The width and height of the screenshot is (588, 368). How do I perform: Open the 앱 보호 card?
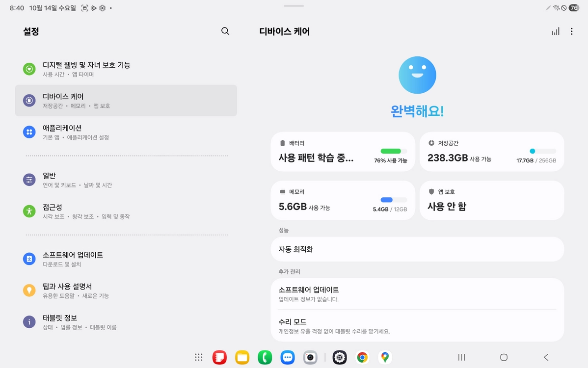[x=492, y=201]
